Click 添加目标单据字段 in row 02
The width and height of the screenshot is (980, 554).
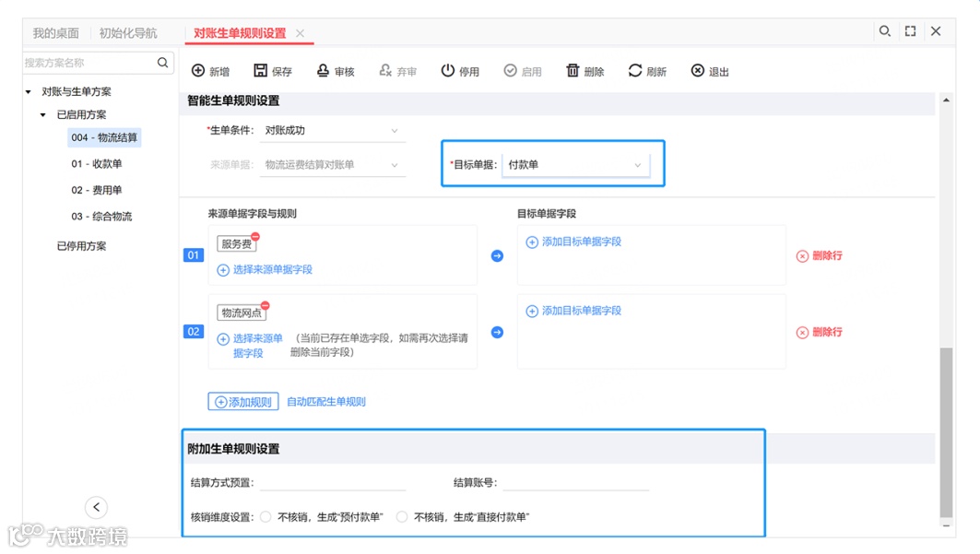click(573, 311)
